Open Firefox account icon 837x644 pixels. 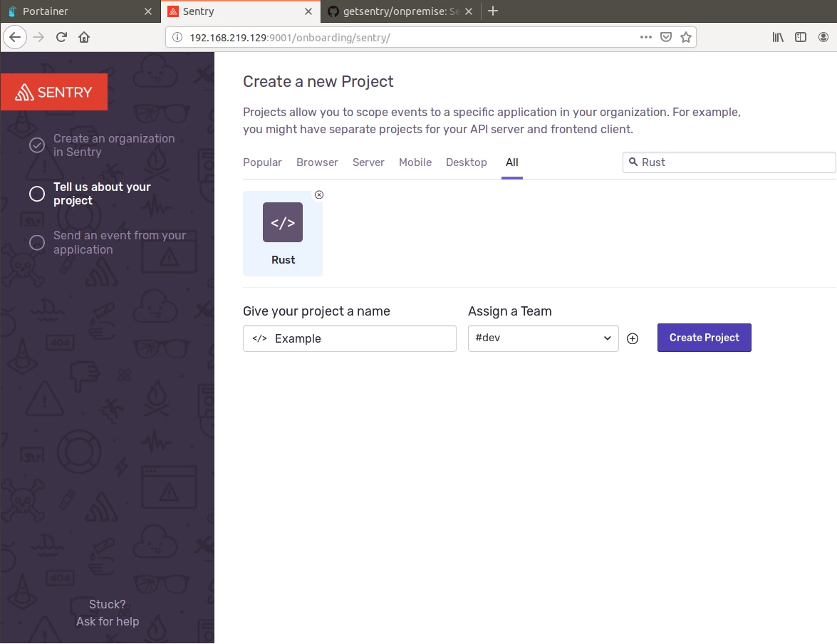[823, 37]
